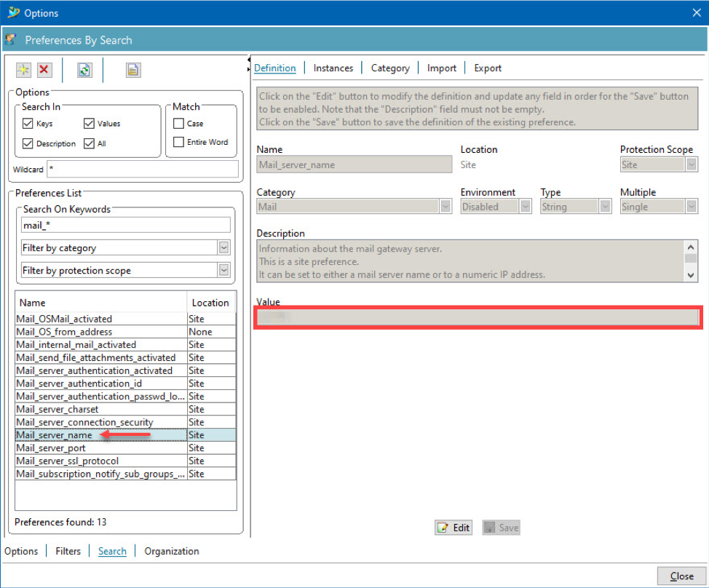The height and width of the screenshot is (588, 709).
Task: Expand the Filter by protection scope dropdown
Action: [x=224, y=270]
